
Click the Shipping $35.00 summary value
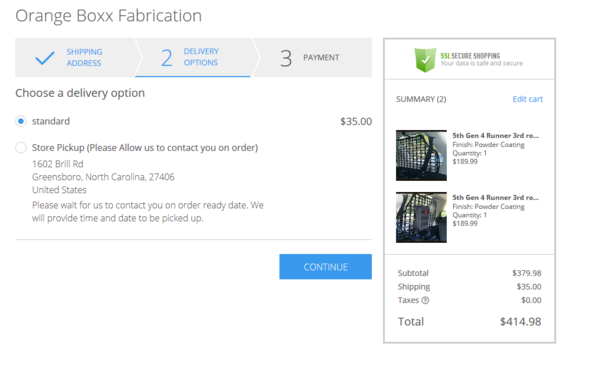[x=529, y=287]
